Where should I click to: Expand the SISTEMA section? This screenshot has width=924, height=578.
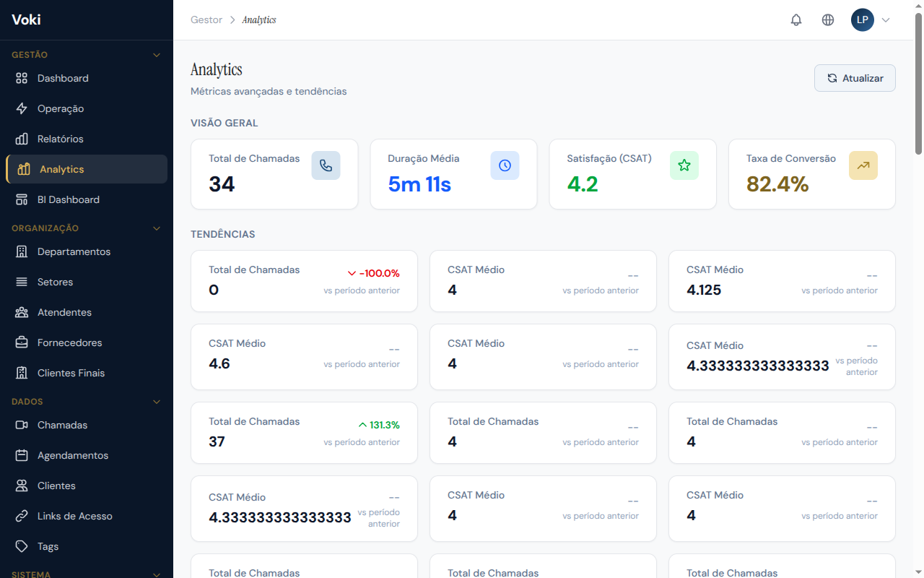coord(157,574)
